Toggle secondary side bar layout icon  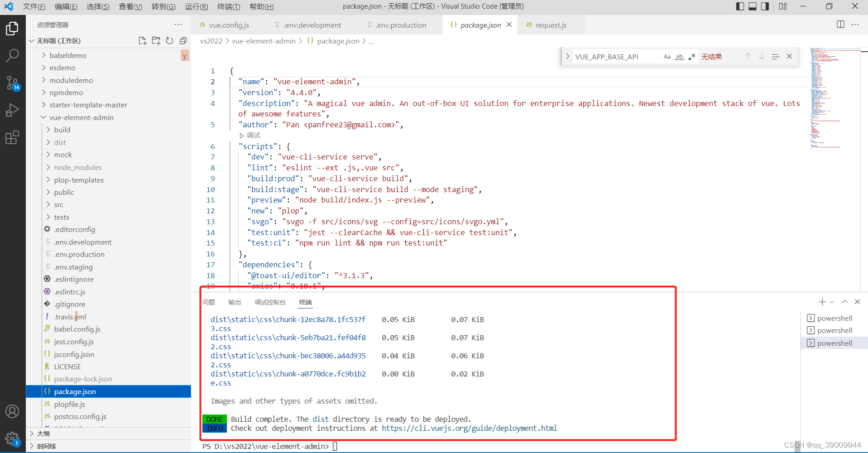click(765, 6)
